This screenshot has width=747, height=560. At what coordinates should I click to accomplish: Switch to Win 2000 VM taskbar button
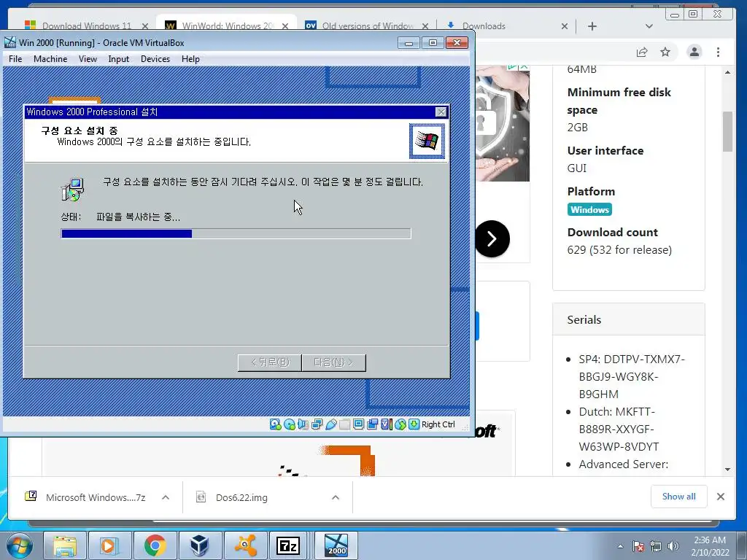(336, 545)
